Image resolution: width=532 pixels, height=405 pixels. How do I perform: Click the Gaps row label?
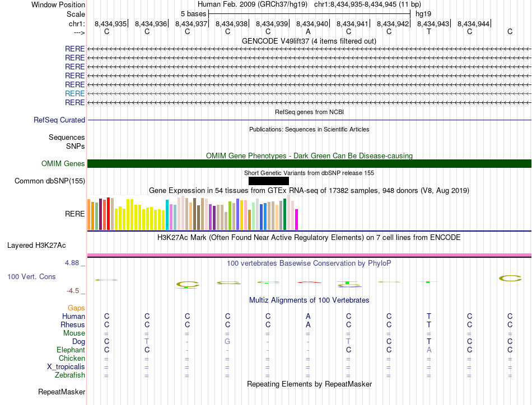click(x=76, y=308)
